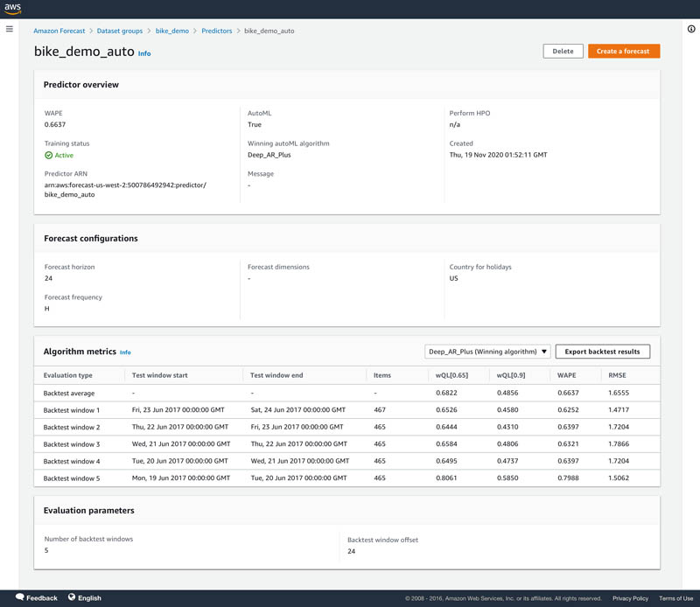The image size is (700, 607).
Task: Click Country for holidays value US
Action: click(453, 278)
